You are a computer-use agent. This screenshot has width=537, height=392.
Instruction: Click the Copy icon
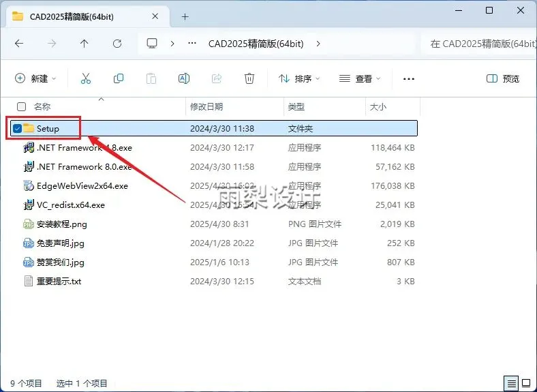click(119, 78)
